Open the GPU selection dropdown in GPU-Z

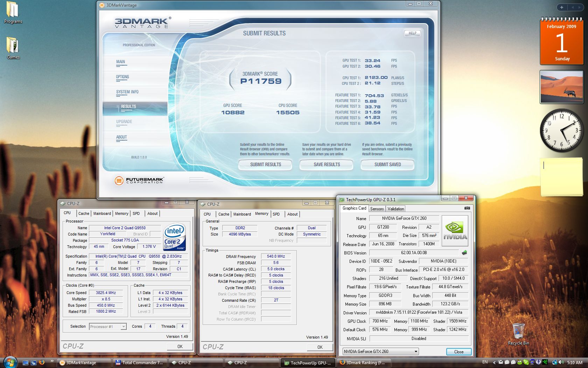click(380, 352)
